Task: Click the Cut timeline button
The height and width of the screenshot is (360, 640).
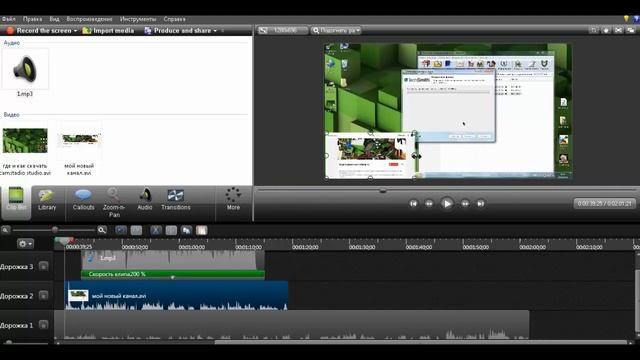Action: pyautogui.click(x=156, y=231)
